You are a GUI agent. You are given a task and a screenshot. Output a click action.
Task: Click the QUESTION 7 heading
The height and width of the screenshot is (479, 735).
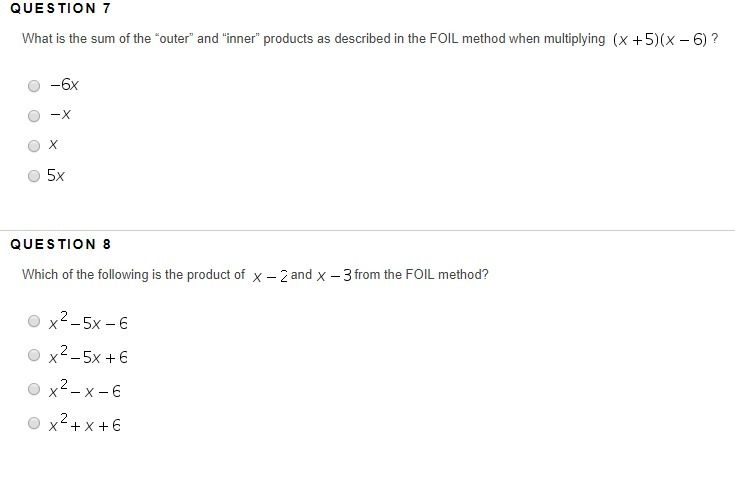tap(60, 8)
